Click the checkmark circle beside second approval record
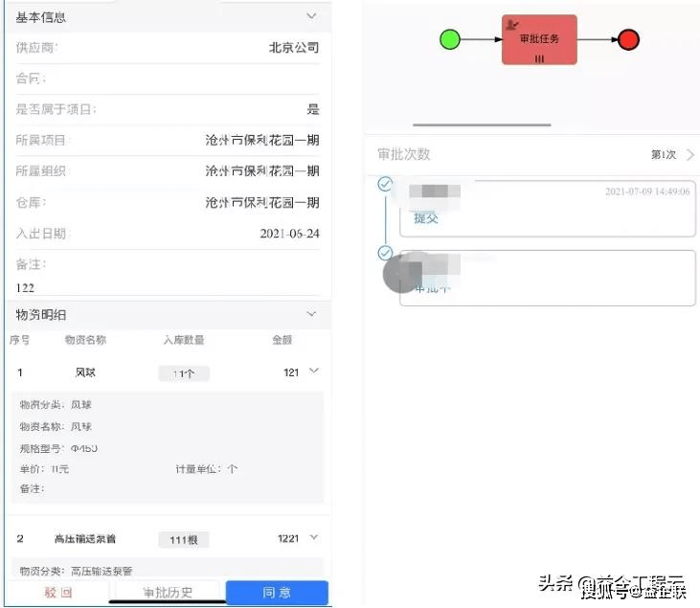 tap(385, 253)
